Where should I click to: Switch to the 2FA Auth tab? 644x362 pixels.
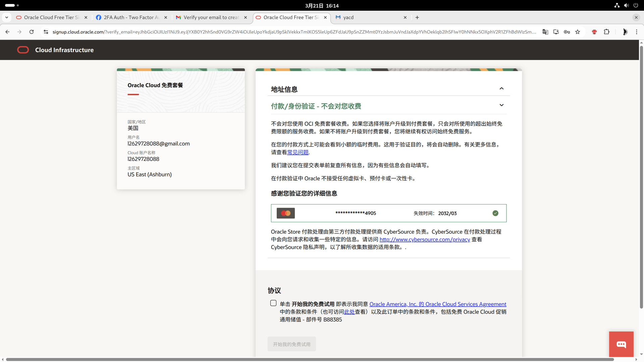(131, 17)
